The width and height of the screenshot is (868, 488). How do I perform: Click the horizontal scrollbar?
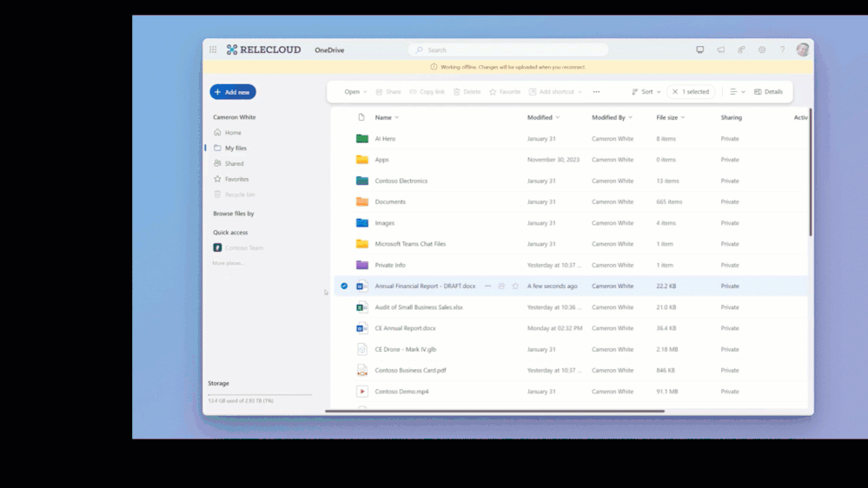(x=494, y=411)
